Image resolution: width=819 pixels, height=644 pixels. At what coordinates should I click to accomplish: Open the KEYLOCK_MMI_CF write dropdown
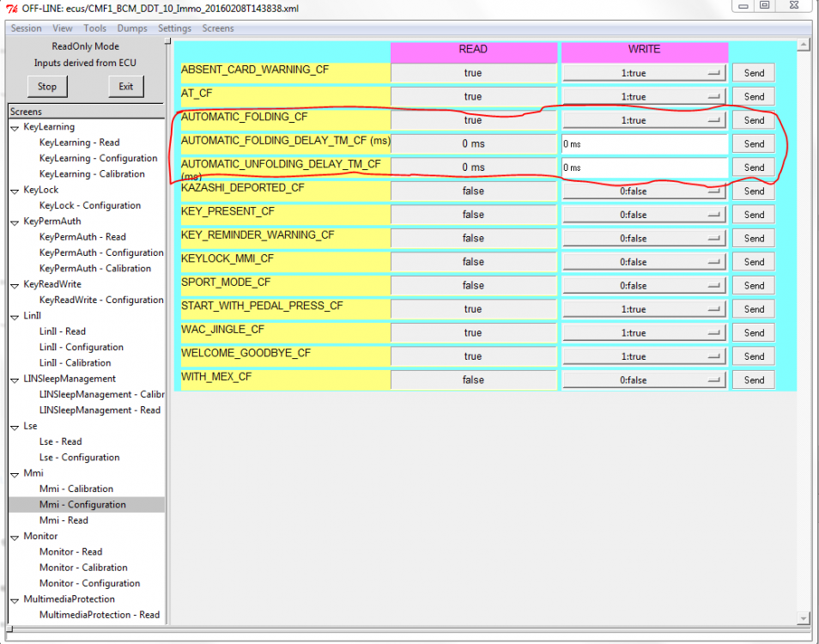tap(644, 262)
